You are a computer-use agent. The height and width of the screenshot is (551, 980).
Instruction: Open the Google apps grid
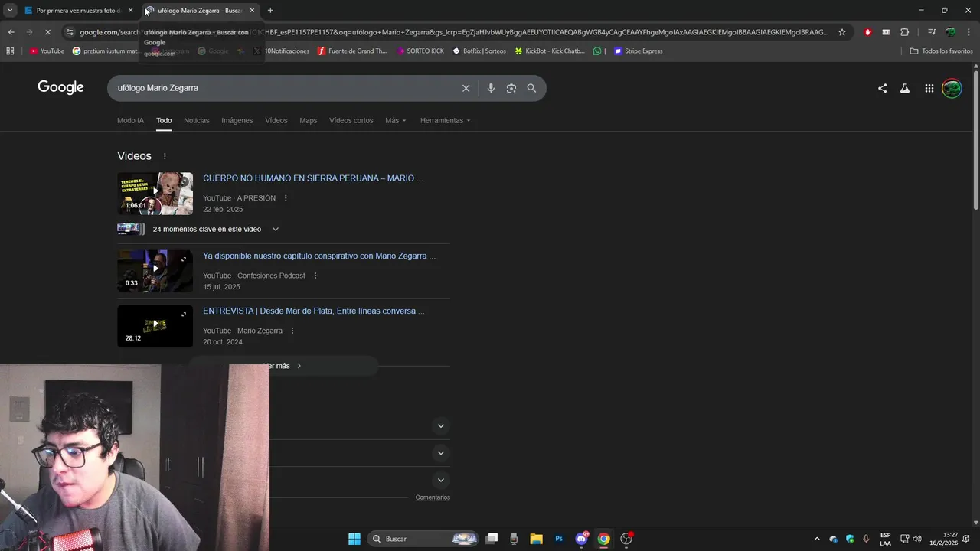pos(929,88)
